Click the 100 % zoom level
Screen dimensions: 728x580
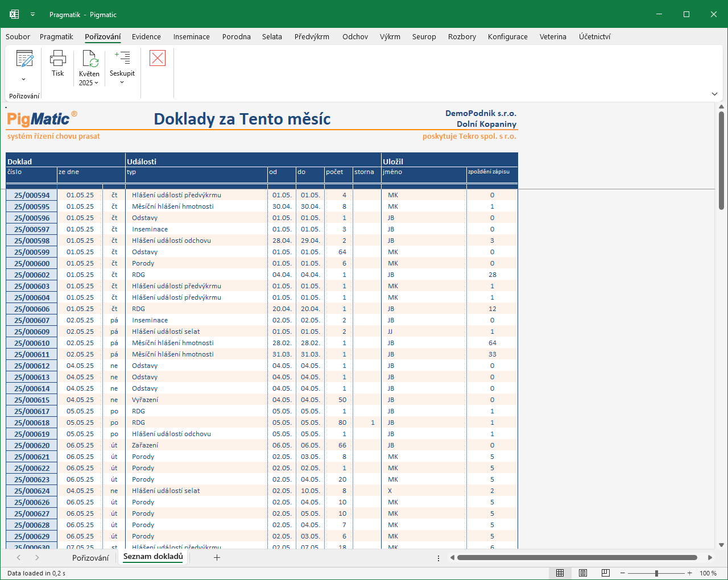point(708,573)
